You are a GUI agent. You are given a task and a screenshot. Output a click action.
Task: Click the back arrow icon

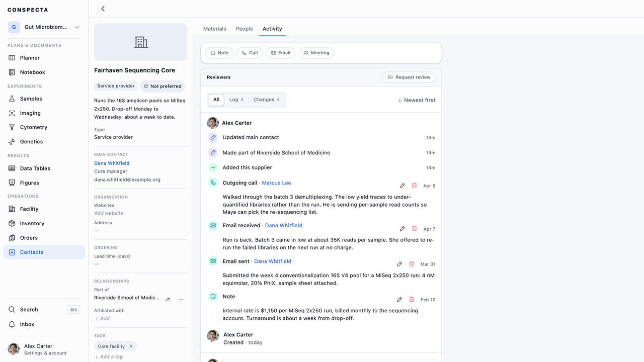tap(103, 9)
